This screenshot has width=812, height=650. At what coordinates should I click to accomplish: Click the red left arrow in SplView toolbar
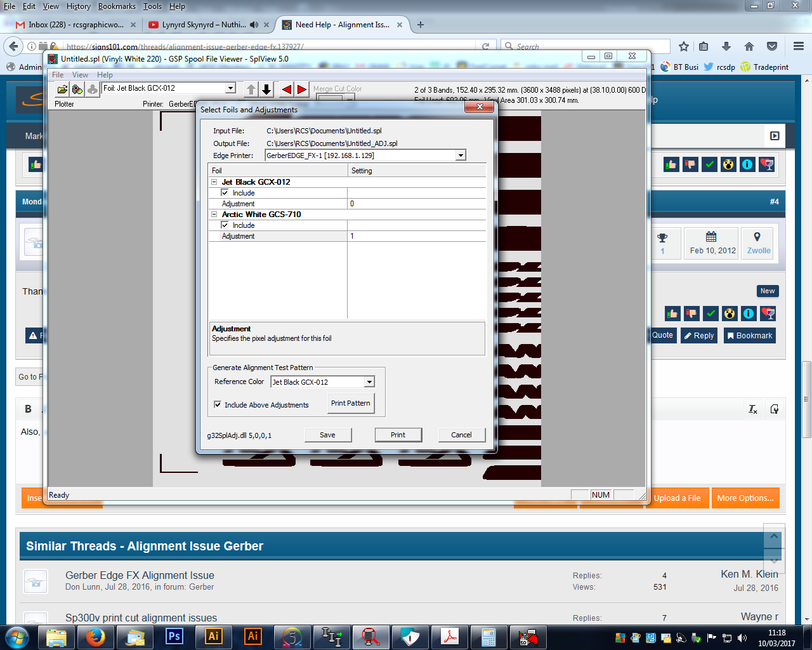[287, 90]
